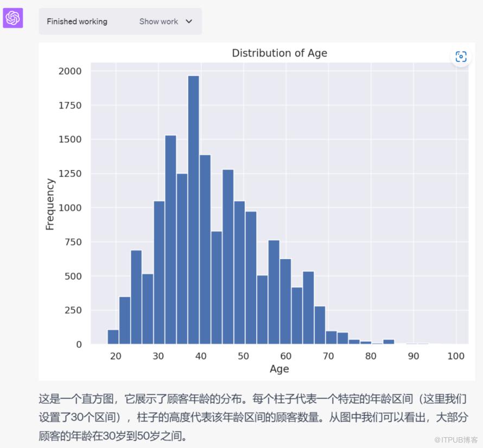Image resolution: width=483 pixels, height=448 pixels.
Task: Expand the Show work chevron arrow
Action: (x=189, y=22)
